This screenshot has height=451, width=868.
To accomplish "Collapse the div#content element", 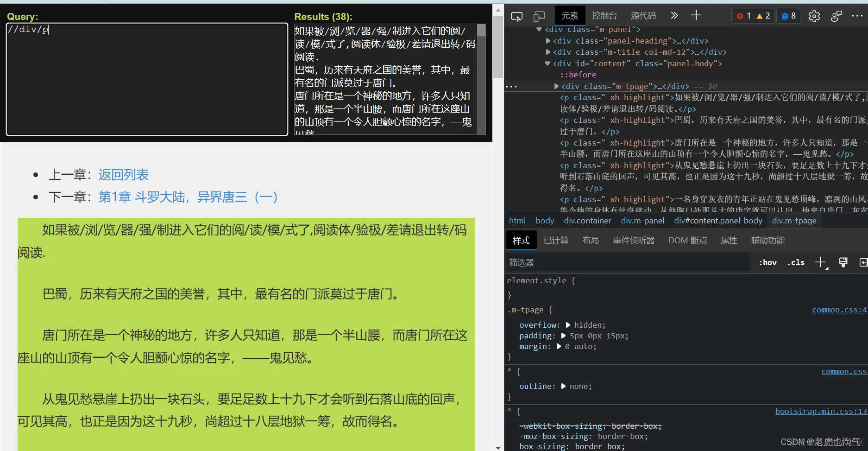I will [x=547, y=64].
